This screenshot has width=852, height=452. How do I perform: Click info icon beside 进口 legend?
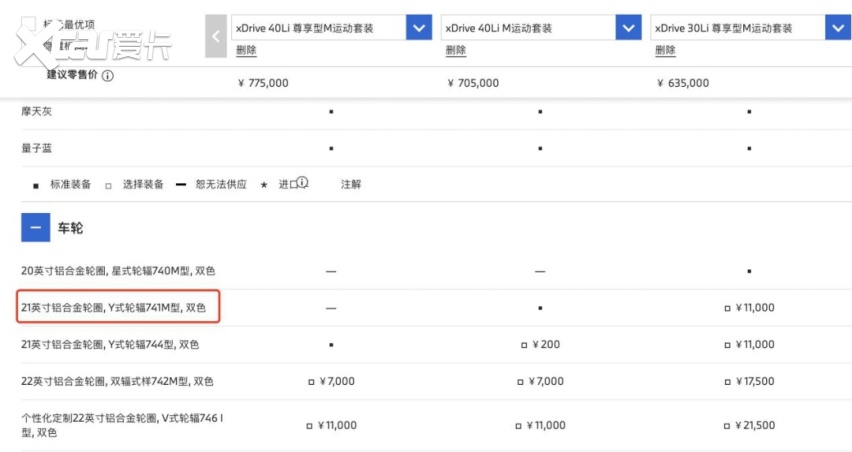tap(302, 183)
